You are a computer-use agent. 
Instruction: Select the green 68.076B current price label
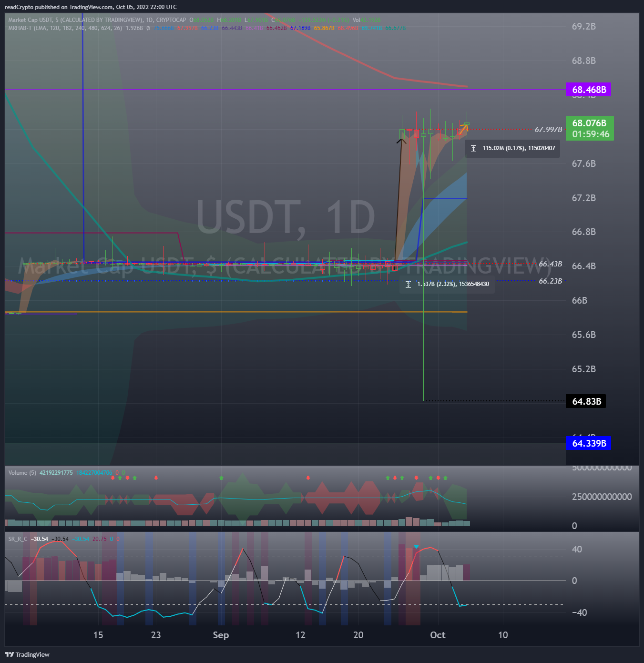pos(590,128)
